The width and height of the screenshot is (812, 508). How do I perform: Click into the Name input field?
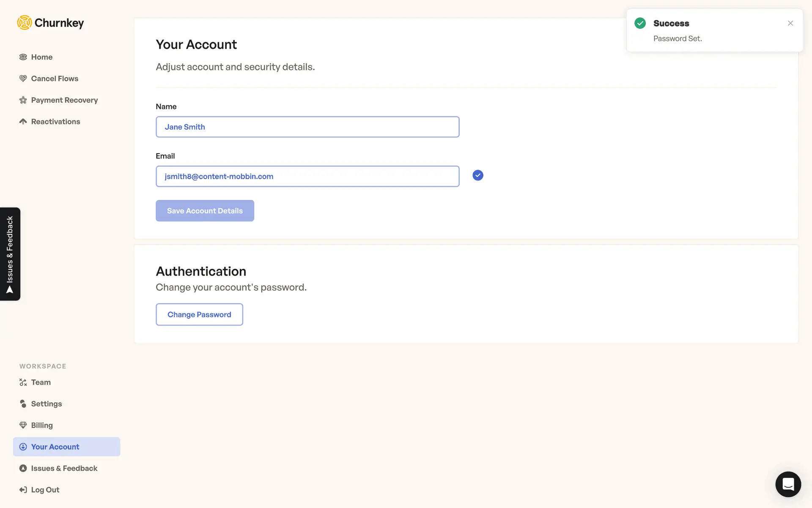(307, 127)
